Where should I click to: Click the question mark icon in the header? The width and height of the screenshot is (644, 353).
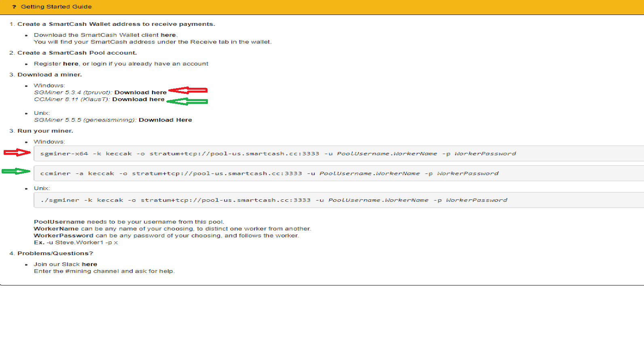[14, 7]
